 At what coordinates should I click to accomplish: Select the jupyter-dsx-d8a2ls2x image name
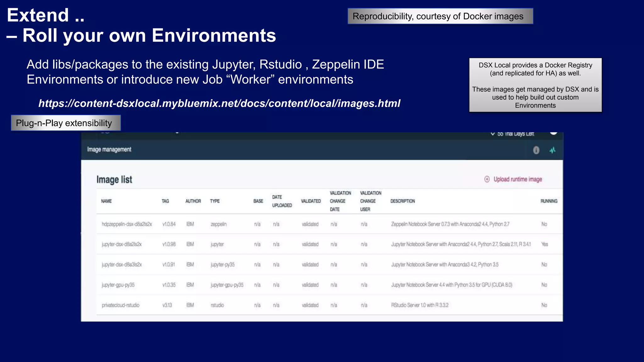[x=122, y=244]
